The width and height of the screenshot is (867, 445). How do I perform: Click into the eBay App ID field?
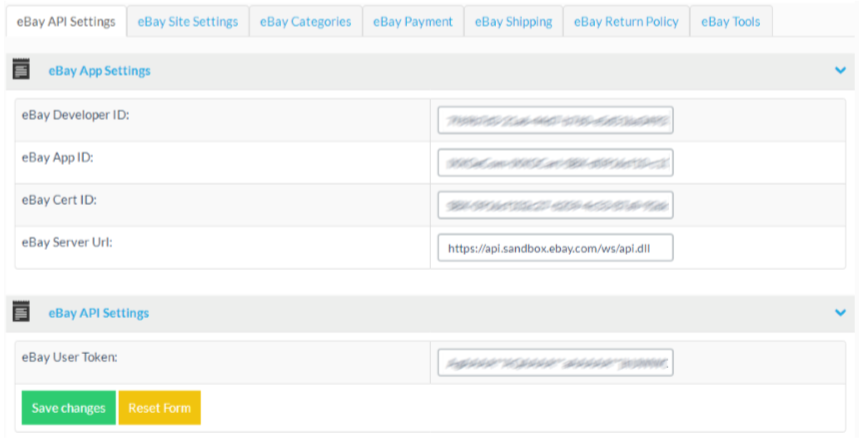point(555,162)
